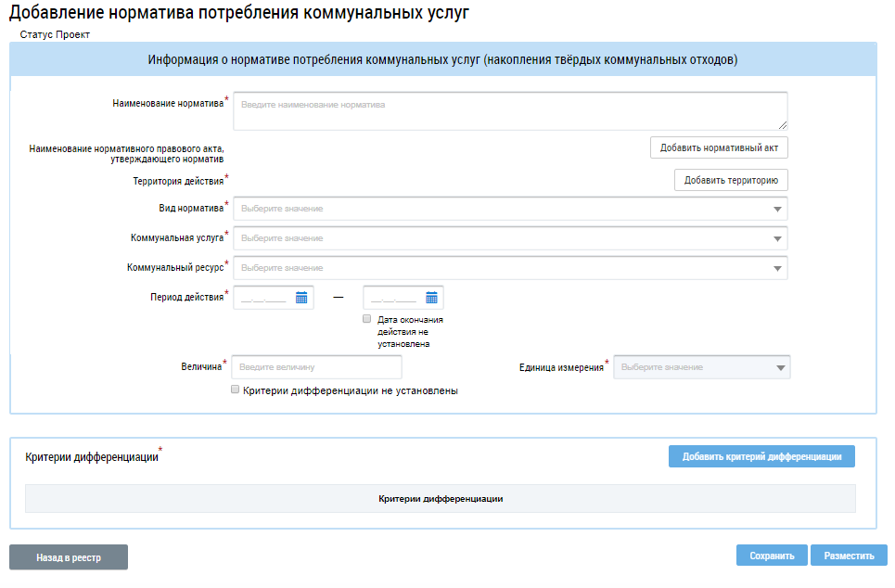Click the period end date field
This screenshot has height=588, width=895.
394,298
